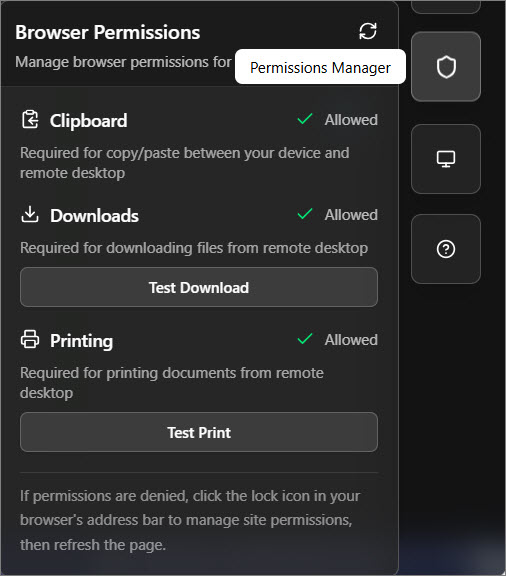Click the green check next to Downloads

coord(305,214)
